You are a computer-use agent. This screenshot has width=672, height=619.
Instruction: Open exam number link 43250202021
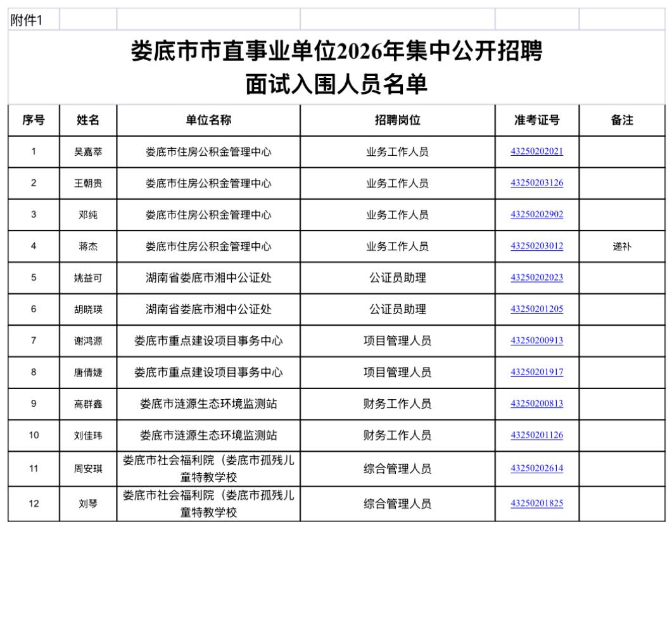(x=536, y=151)
